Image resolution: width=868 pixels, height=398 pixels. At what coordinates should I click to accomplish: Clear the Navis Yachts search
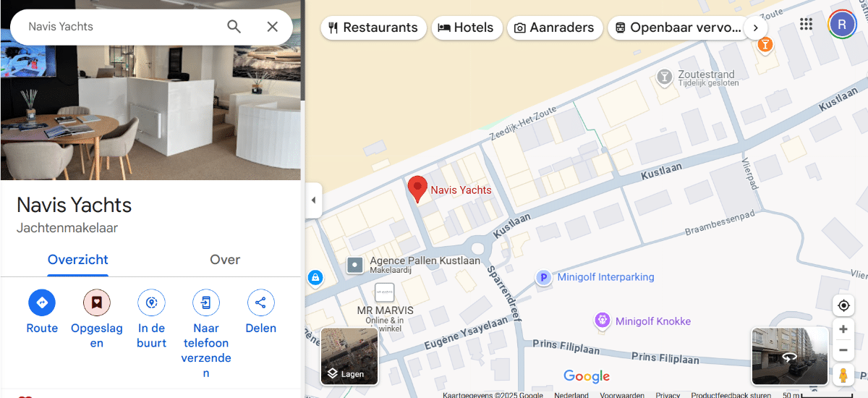click(x=272, y=27)
